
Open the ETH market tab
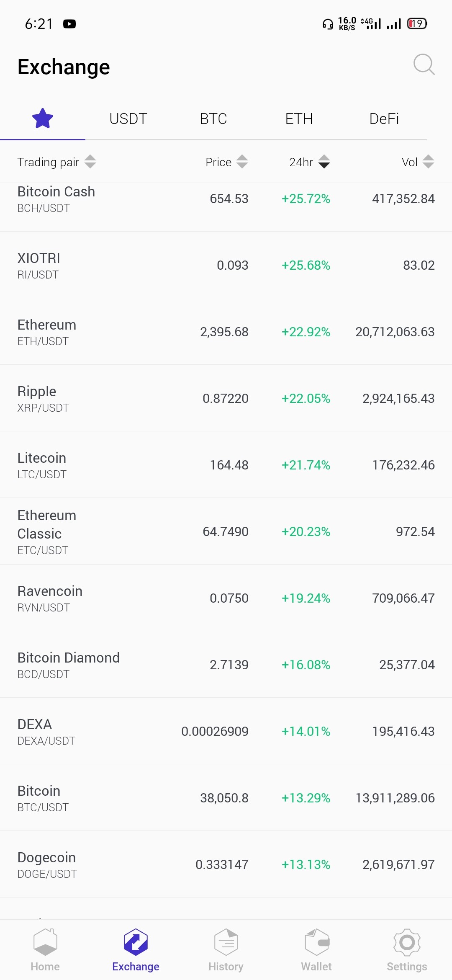(299, 119)
